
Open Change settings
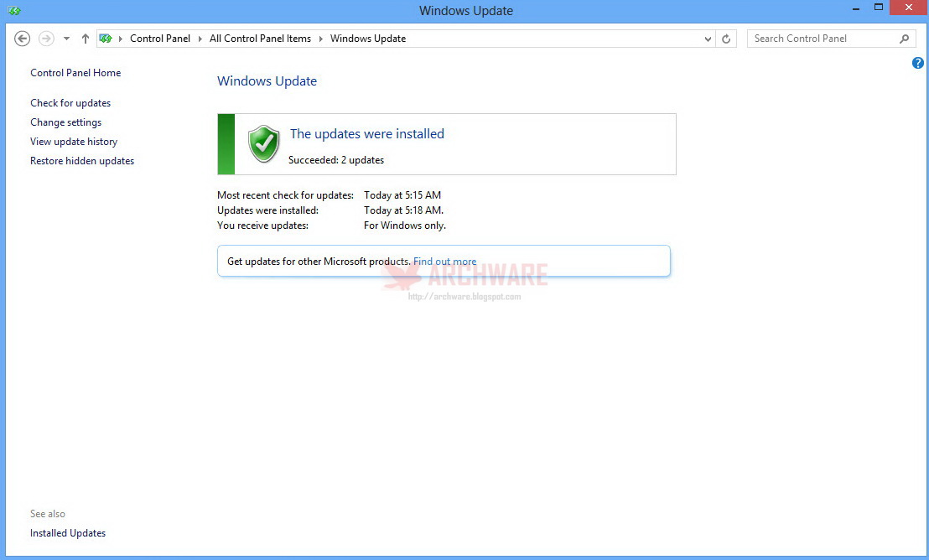65,122
